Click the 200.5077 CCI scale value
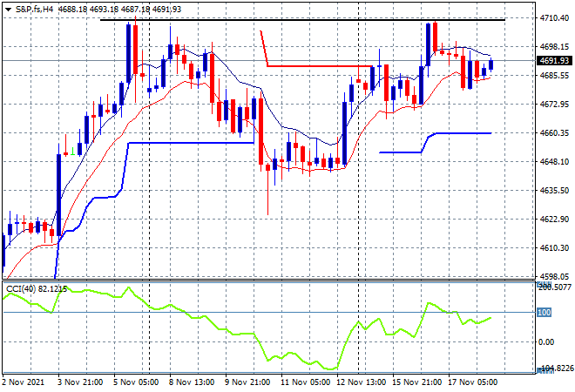Image resolution: width=575 pixels, height=392 pixels. [x=554, y=287]
